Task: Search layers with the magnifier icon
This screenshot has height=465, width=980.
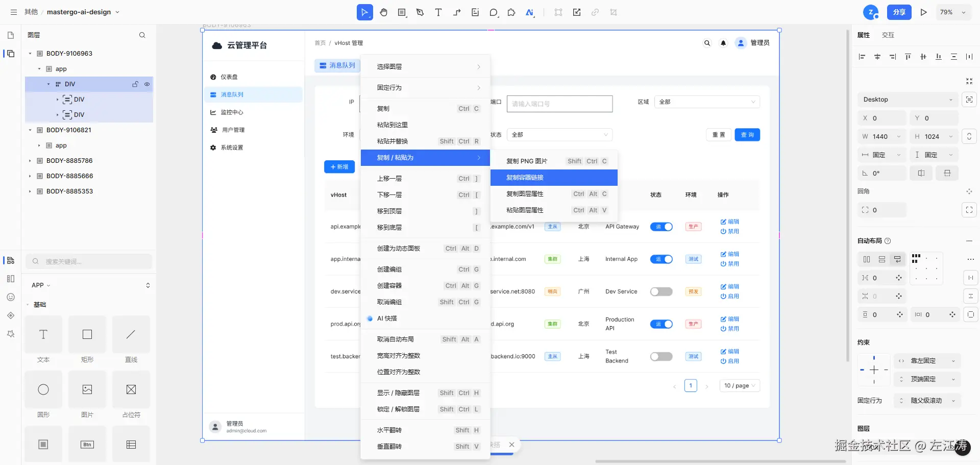Action: [142, 35]
